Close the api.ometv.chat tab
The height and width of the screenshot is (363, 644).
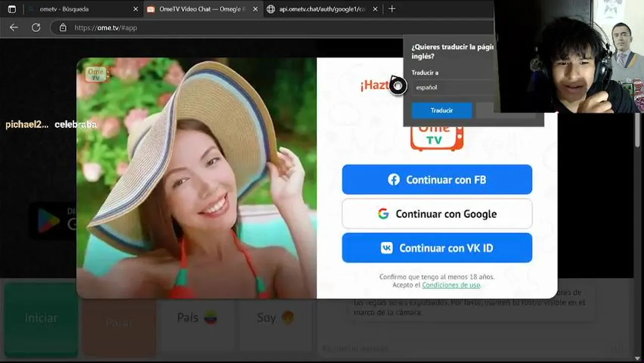[x=376, y=9]
